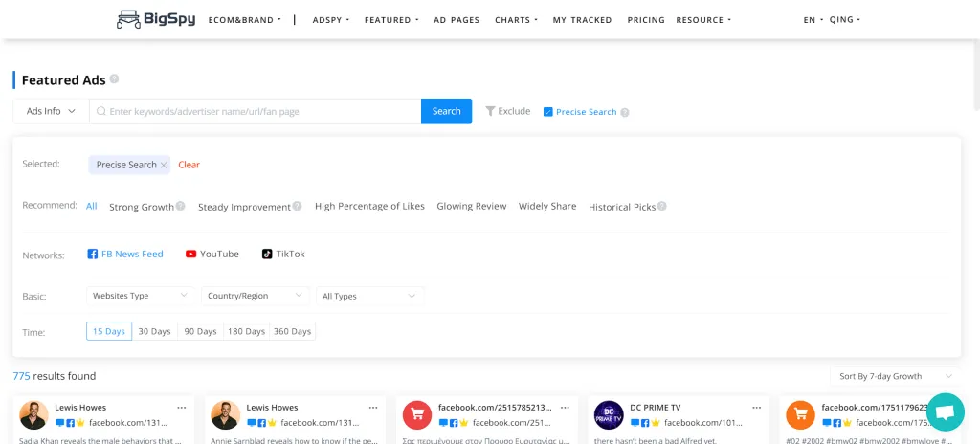This screenshot has width=980, height=444.
Task: Open the live chat bubble icon
Action: coord(945,412)
